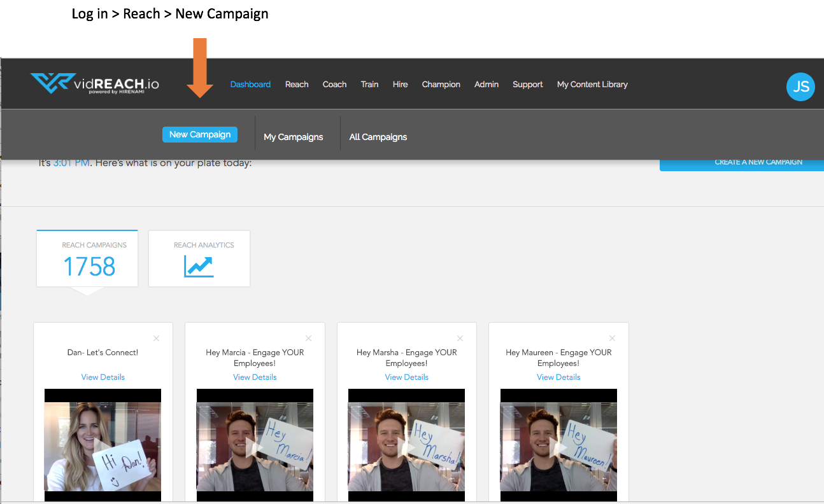View Details for Hey Marcia campaign
824x504 pixels.
255,377
